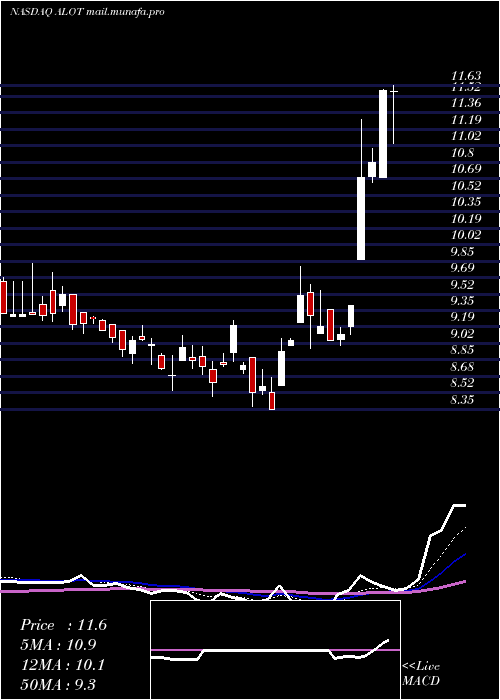The image size is (500, 700).
Task: Click the 11.19 price axis label
Action: pos(466,120)
